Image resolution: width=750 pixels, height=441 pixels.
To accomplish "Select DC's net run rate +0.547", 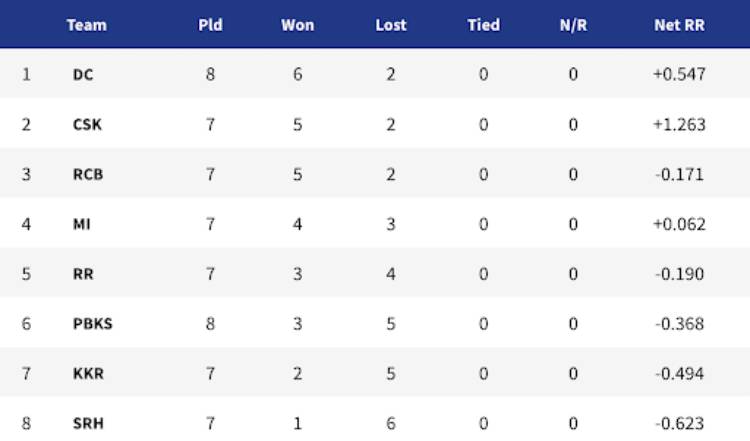I will click(679, 75).
